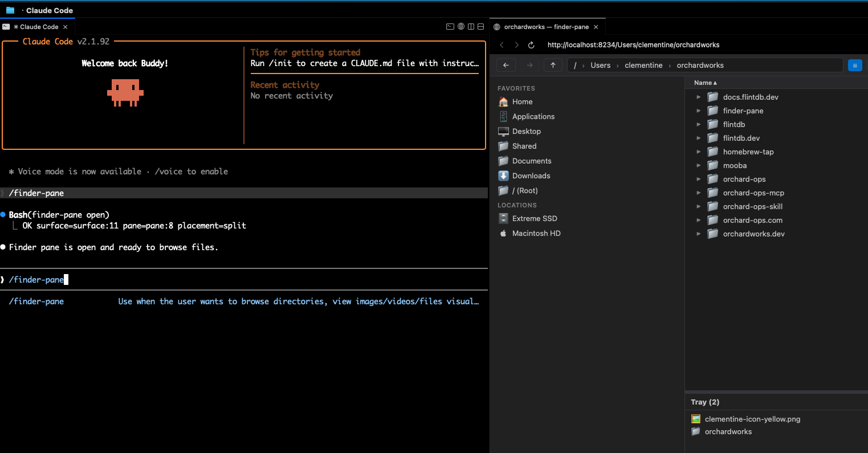Viewport: 868px width, 453px height.
Task: Open the blue view menu button
Action: point(855,65)
